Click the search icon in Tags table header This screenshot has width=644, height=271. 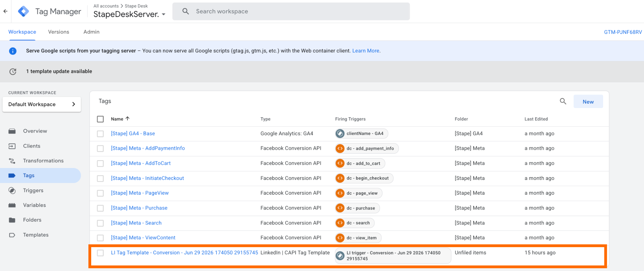coord(563,101)
